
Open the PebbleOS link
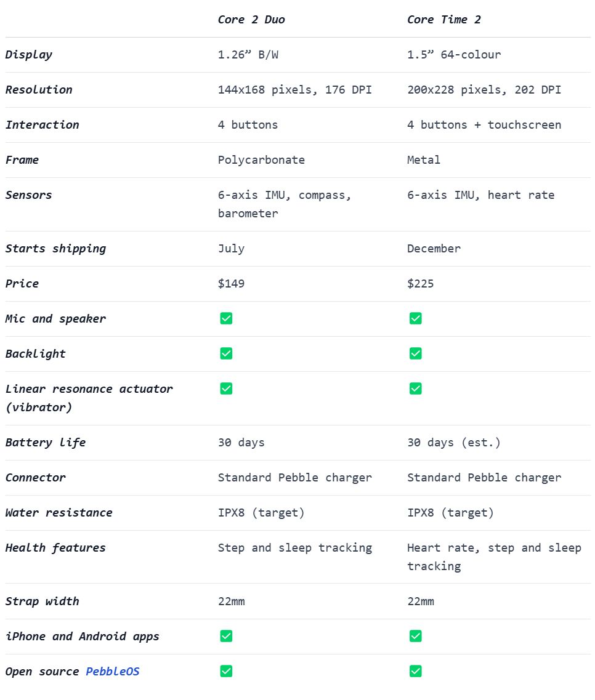[113, 671]
